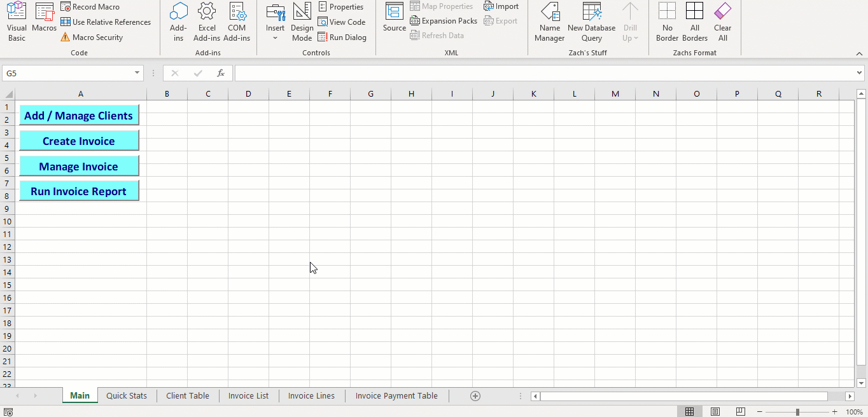Open COM Add-ins dialog
Image resolution: width=868 pixels, height=417 pixels.
[x=237, y=22]
